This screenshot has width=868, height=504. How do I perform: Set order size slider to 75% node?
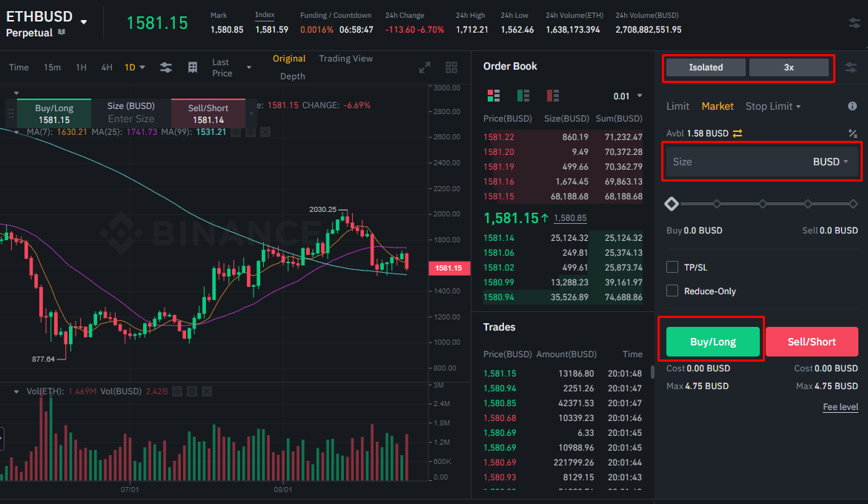pos(808,204)
